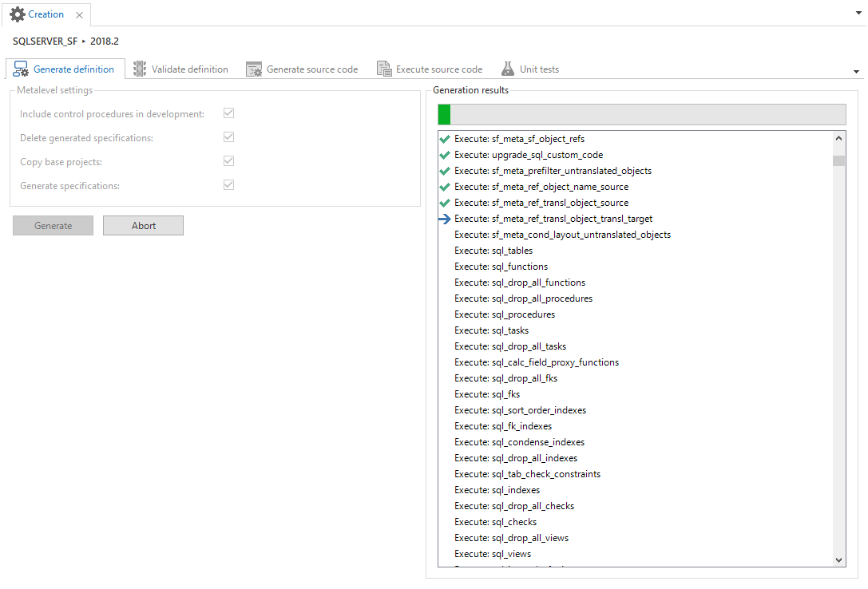Click the Validate definition icon
868x589 pixels.
(x=140, y=69)
